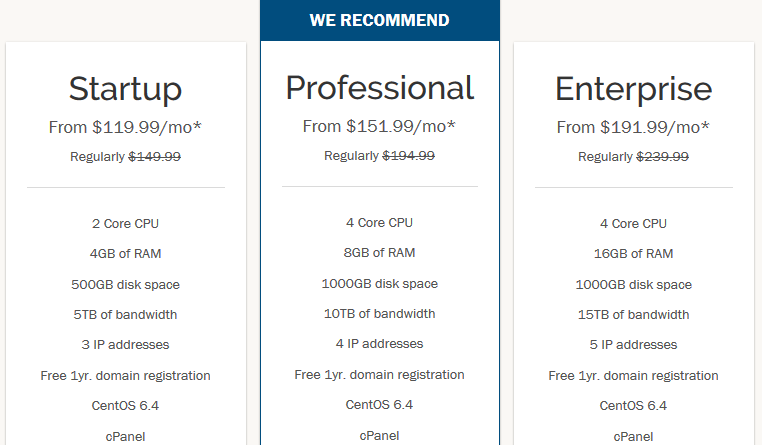
Task: Click 4GB of RAM in Startup plan
Action: pos(125,254)
